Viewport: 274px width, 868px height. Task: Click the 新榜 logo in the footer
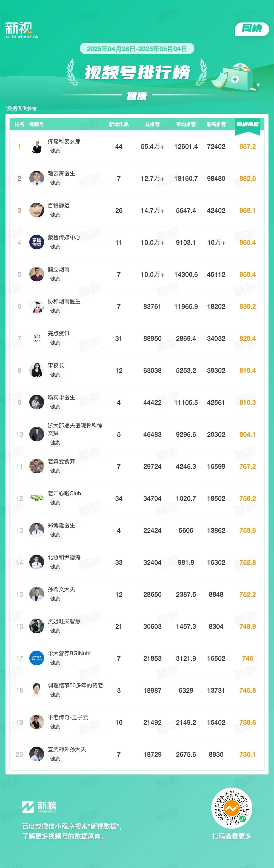[x=39, y=807]
